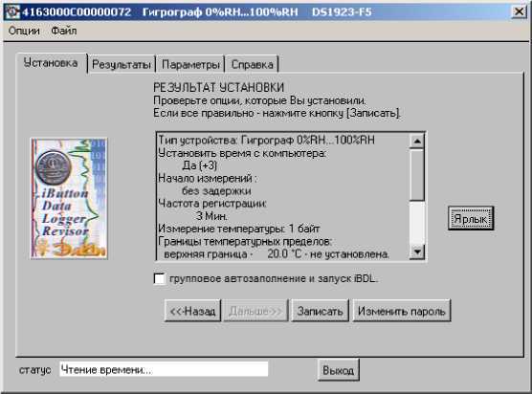This screenshot has width=532, height=394.
Task: Click the Ярлык button
Action: pyautogui.click(x=471, y=219)
